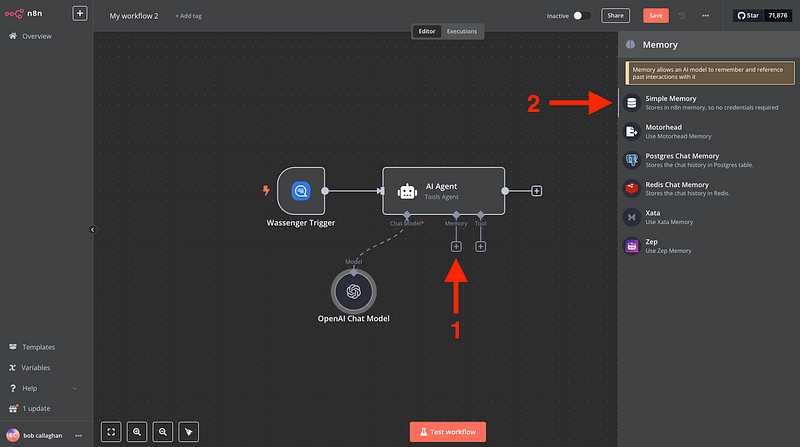Click the Test workflow button

[x=448, y=432]
